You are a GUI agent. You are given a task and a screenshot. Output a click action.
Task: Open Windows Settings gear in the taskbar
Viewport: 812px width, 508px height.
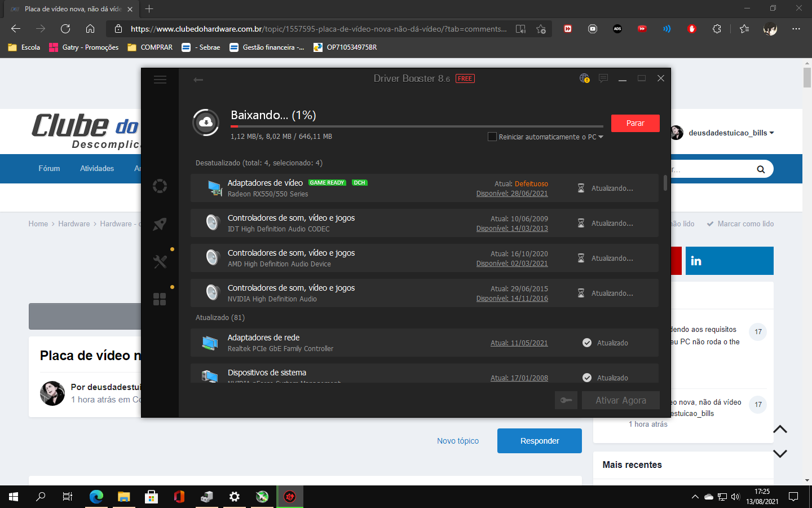coord(235,497)
